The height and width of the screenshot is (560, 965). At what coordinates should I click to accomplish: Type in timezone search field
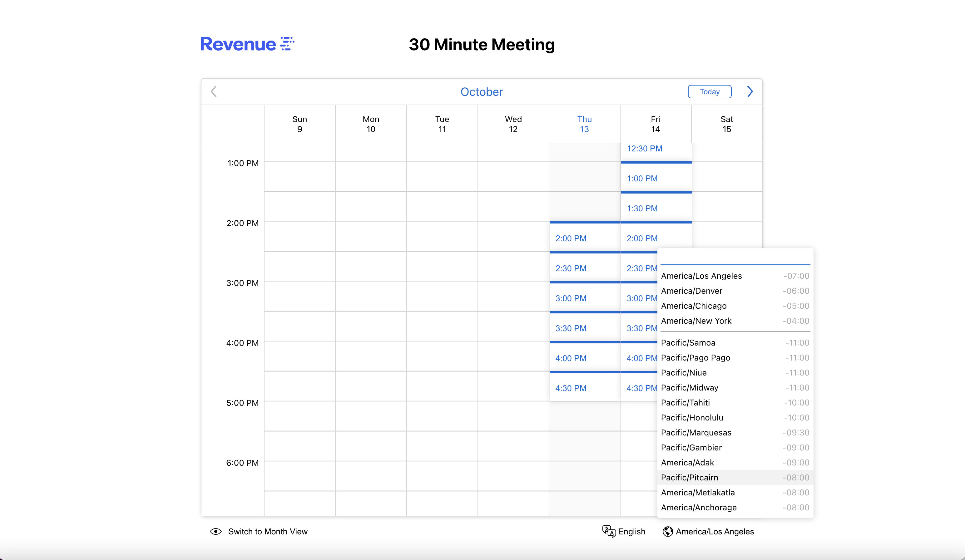735,258
